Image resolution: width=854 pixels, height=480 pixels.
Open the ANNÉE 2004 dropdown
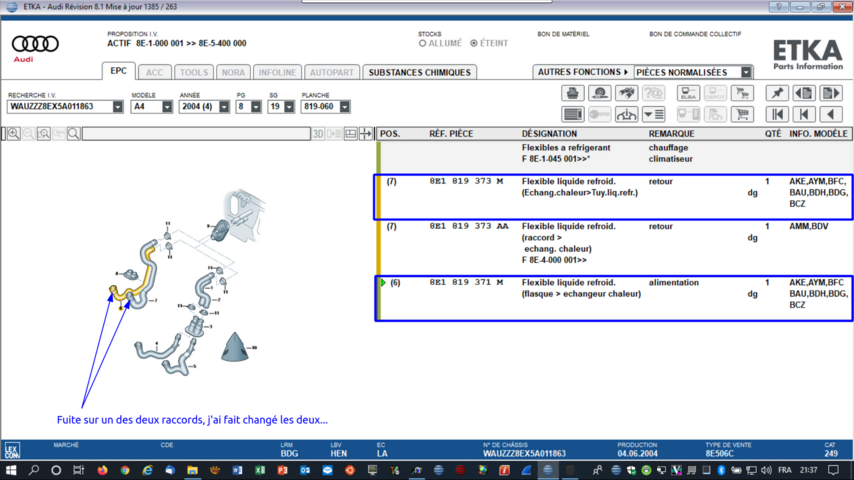(x=224, y=107)
